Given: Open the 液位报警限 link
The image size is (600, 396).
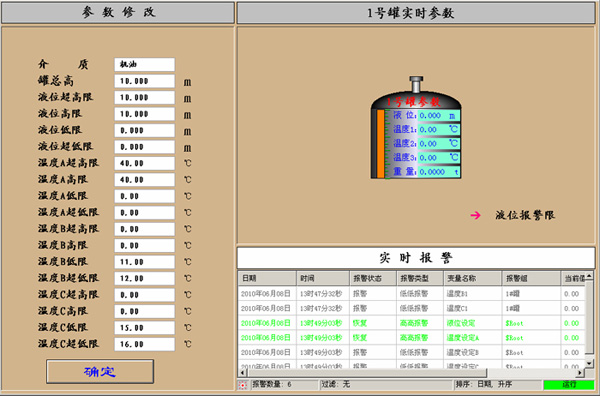Looking at the screenshot, I should [525, 215].
